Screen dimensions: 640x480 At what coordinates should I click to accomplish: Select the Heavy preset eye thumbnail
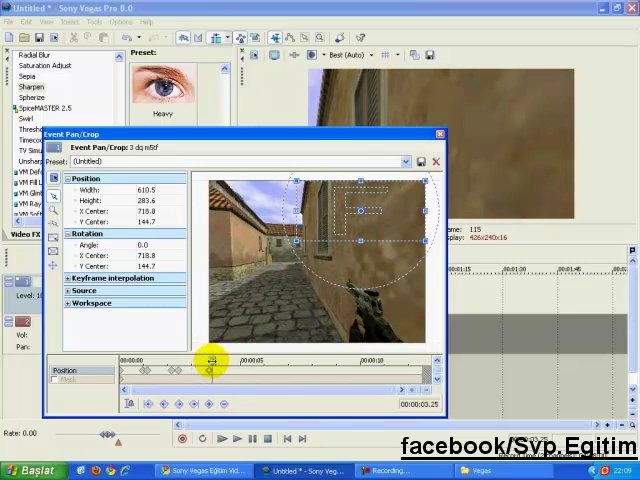164,85
